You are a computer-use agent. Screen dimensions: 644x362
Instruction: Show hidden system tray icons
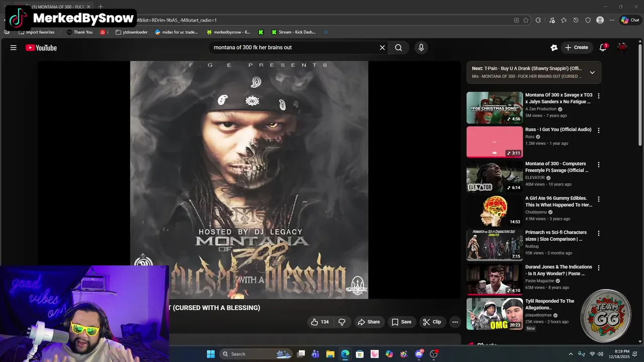(x=571, y=354)
